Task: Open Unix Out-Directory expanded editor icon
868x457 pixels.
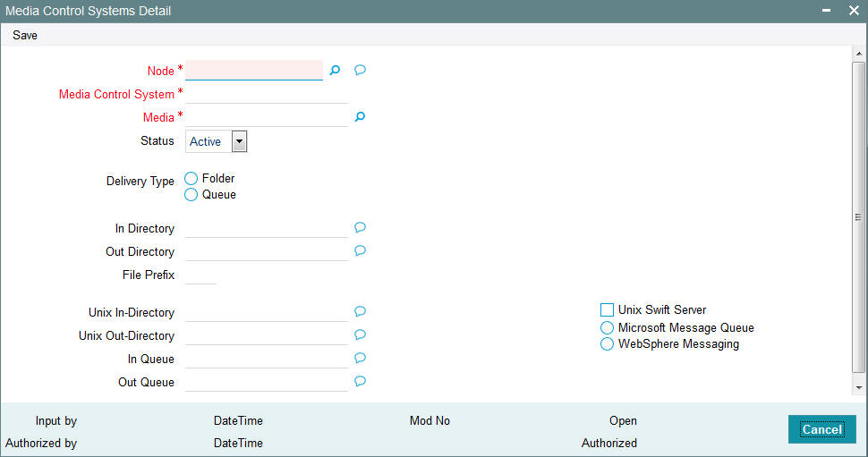Action: [x=360, y=334]
